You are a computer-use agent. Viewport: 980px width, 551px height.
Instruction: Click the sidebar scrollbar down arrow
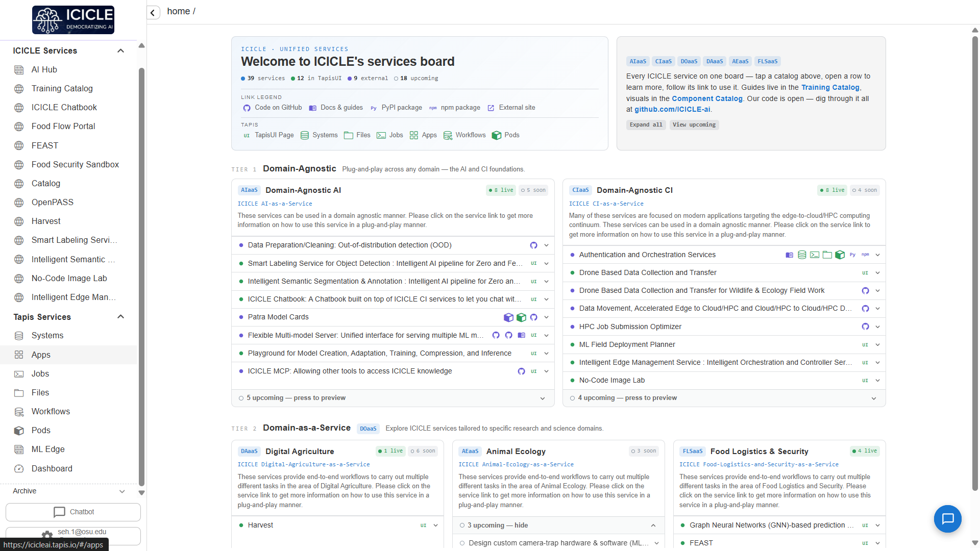point(142,493)
